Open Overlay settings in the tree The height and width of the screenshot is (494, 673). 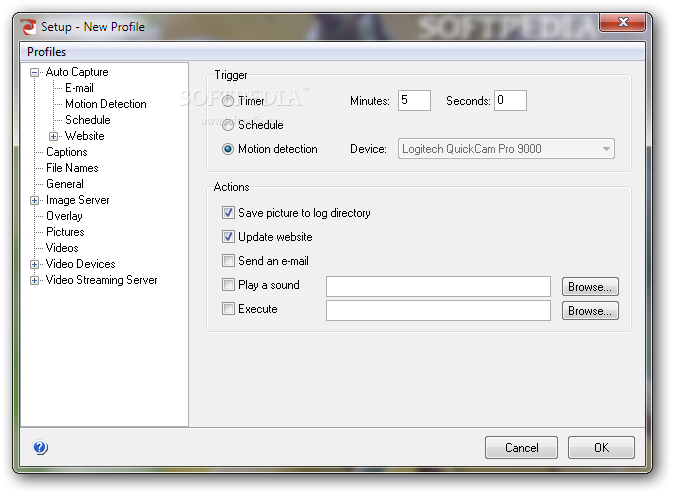pyautogui.click(x=64, y=216)
